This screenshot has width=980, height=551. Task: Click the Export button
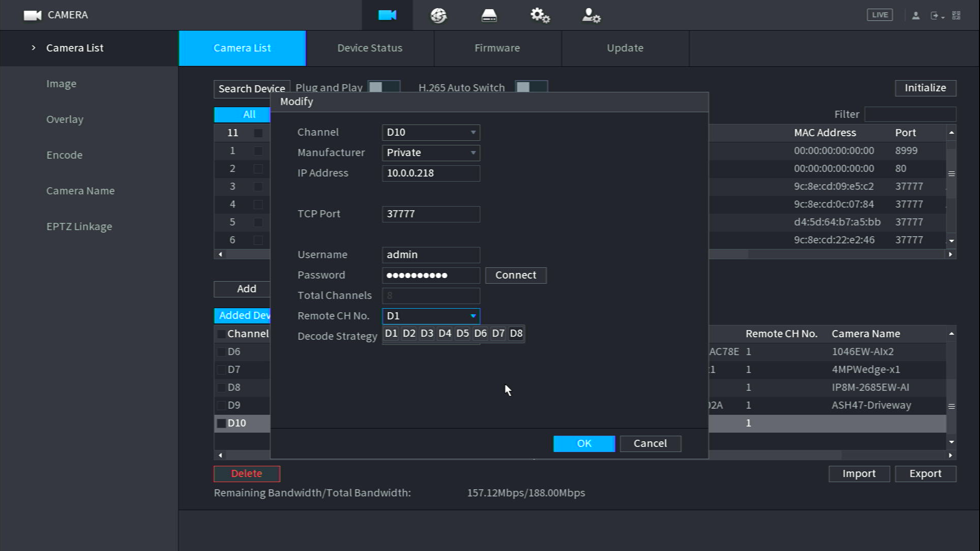coord(925,474)
